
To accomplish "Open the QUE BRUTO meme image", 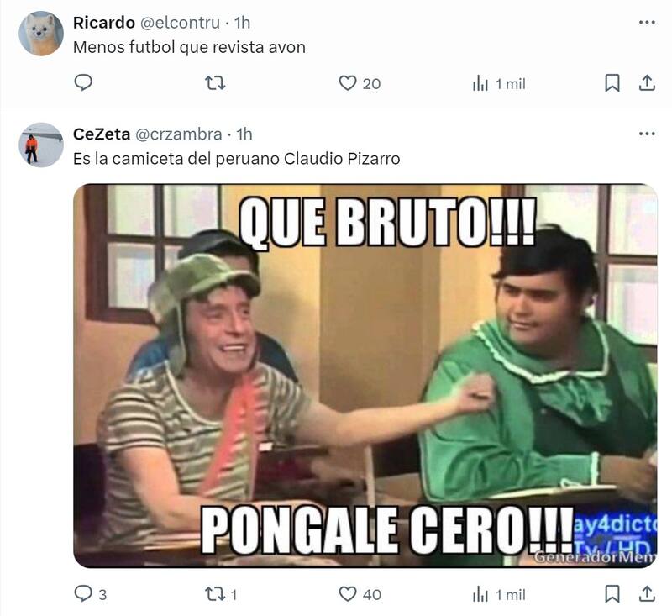I will (x=365, y=376).
